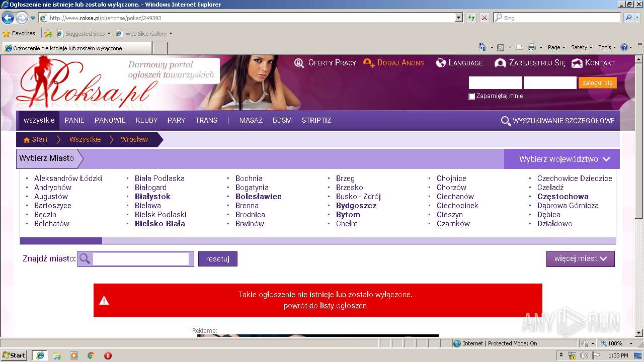Focus the Znajdź miasto search field
Image resolution: width=644 pixels, height=362 pixels.
point(141,259)
